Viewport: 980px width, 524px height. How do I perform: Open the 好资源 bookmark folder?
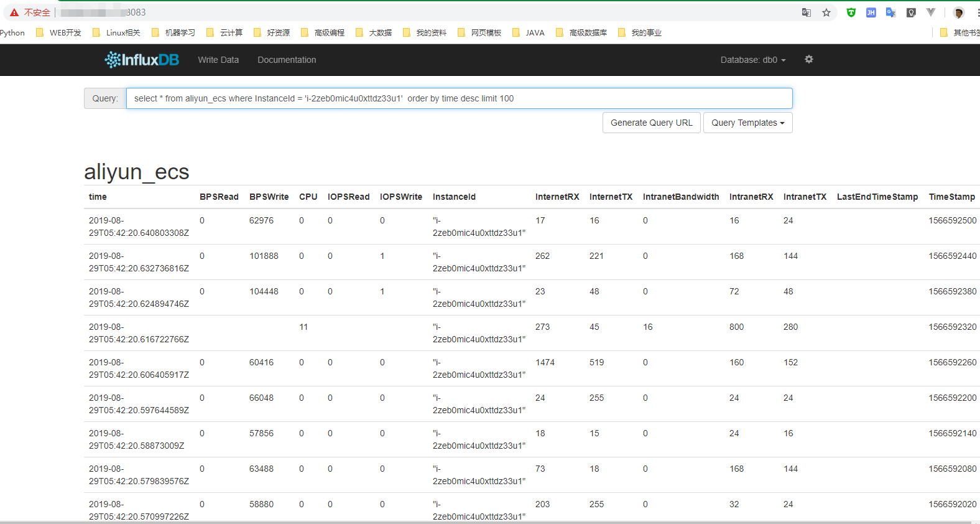(x=272, y=33)
